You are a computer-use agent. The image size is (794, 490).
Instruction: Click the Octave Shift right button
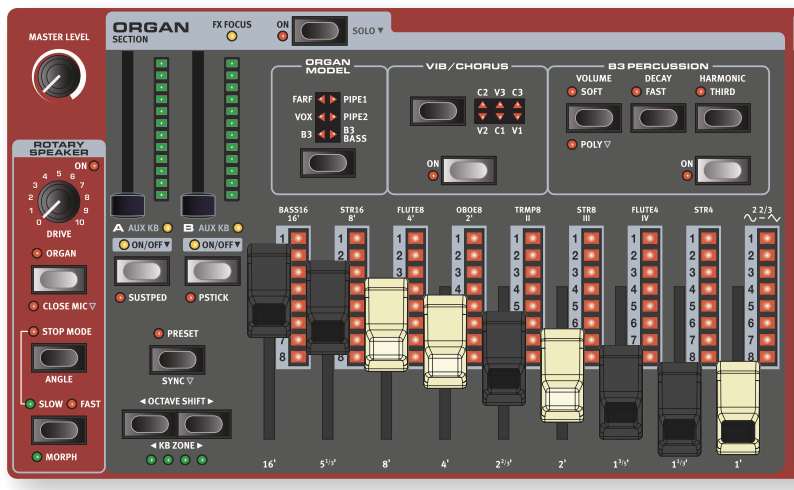[204, 424]
